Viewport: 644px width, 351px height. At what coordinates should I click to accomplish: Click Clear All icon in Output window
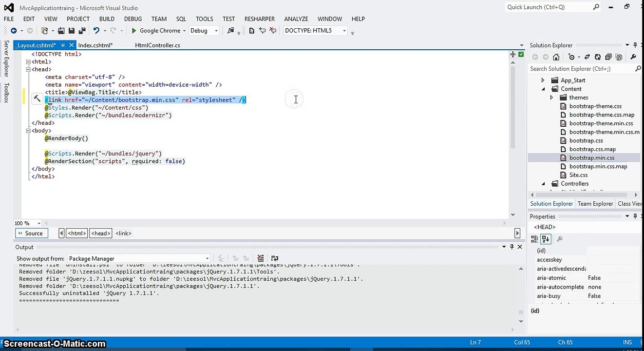tap(261, 258)
